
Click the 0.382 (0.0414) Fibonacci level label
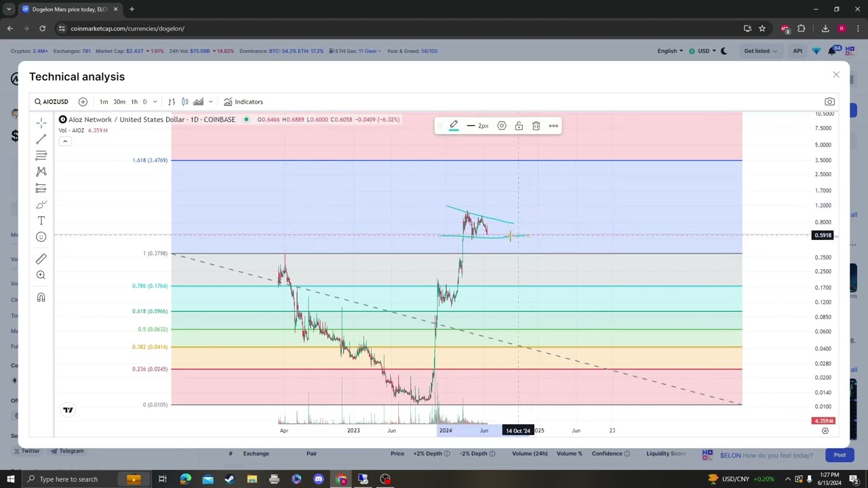click(150, 347)
